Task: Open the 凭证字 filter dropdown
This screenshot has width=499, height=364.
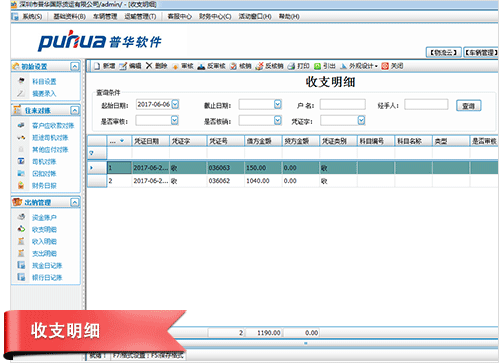Action: 361,120
